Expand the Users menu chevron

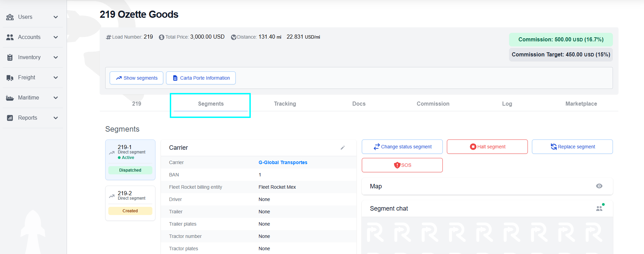[56, 17]
